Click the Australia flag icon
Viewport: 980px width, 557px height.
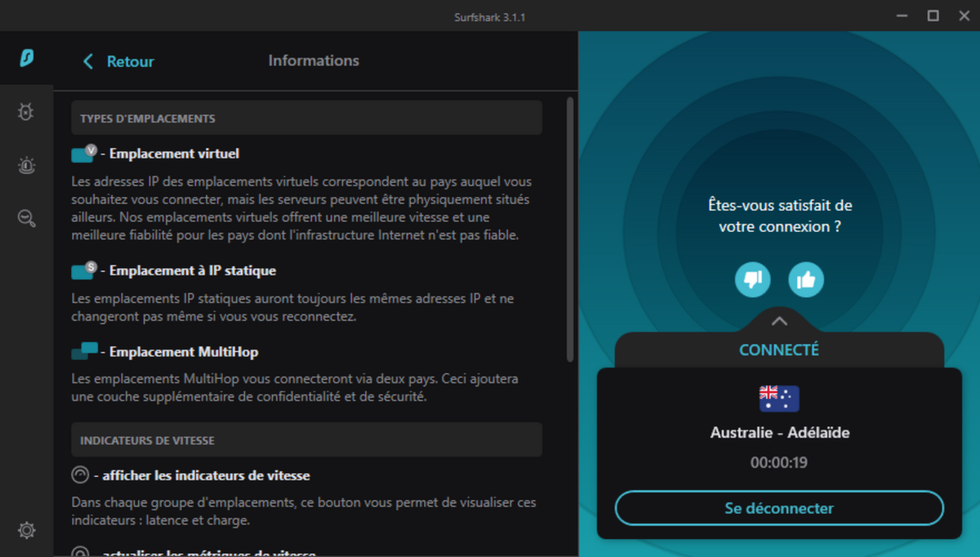point(779,399)
